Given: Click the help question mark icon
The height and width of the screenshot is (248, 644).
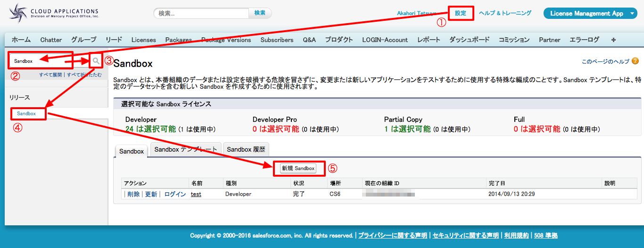Looking at the screenshot, I should [635, 61].
